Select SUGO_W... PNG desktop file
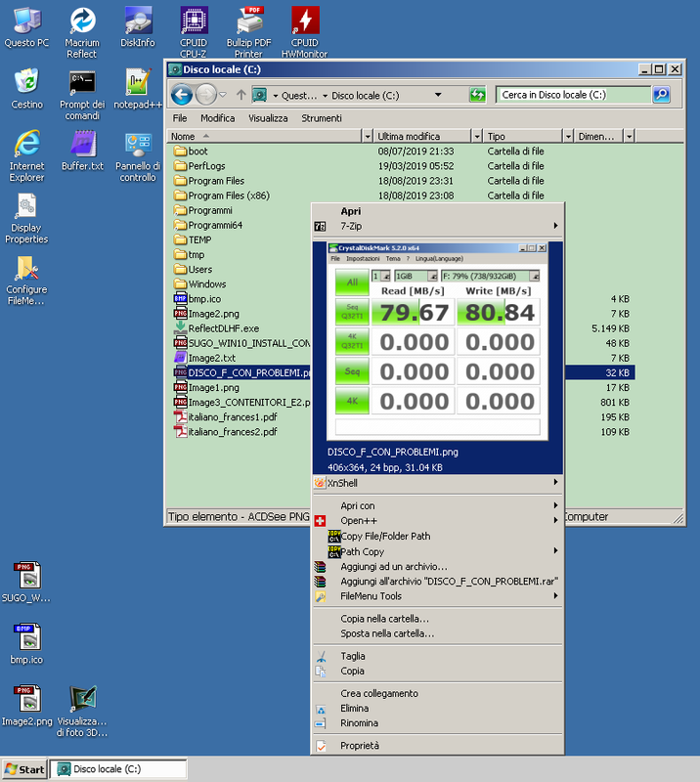The height and width of the screenshot is (782, 700). [x=26, y=583]
